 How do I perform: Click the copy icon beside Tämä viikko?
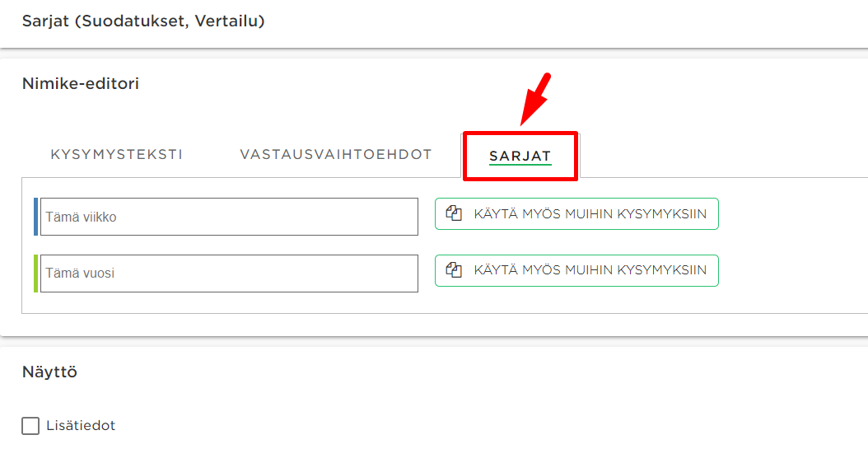tap(454, 213)
